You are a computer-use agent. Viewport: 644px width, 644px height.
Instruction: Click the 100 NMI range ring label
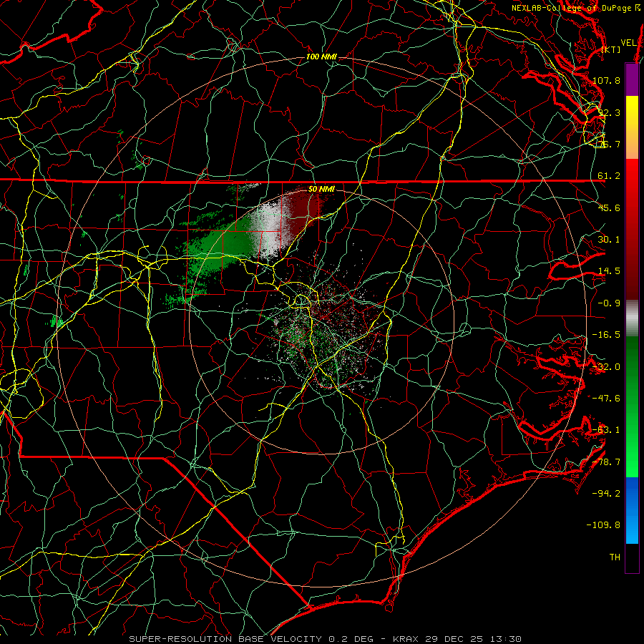point(321,57)
